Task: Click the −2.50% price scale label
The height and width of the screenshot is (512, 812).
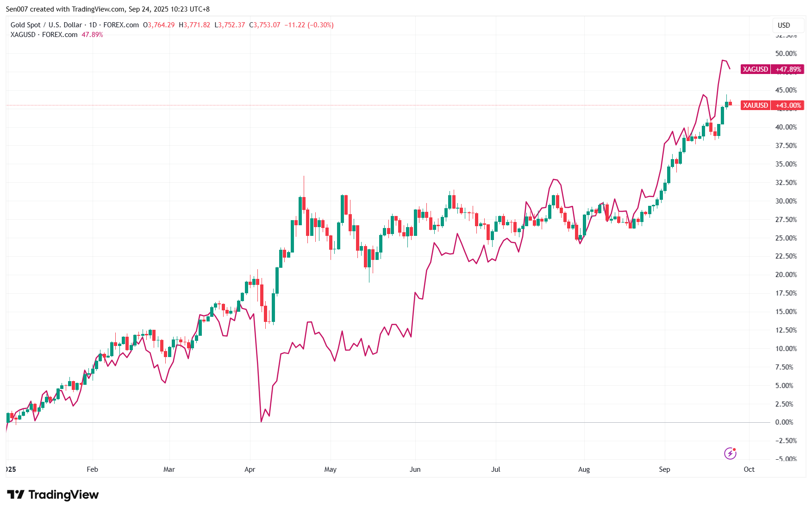Action: 786,441
